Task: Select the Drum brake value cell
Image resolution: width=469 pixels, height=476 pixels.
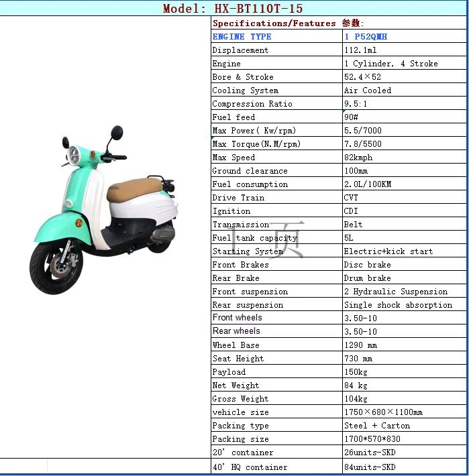Action: pos(405,278)
